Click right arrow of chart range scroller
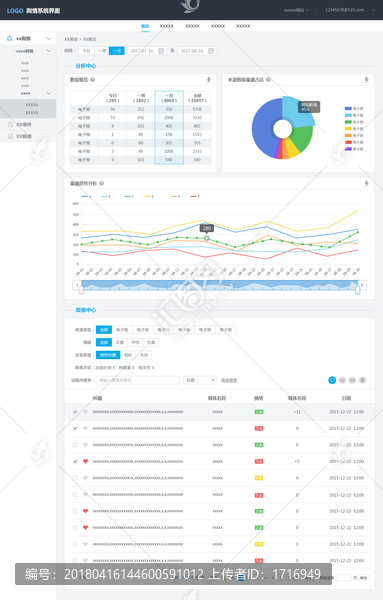This screenshot has width=383, height=600. [x=362, y=285]
